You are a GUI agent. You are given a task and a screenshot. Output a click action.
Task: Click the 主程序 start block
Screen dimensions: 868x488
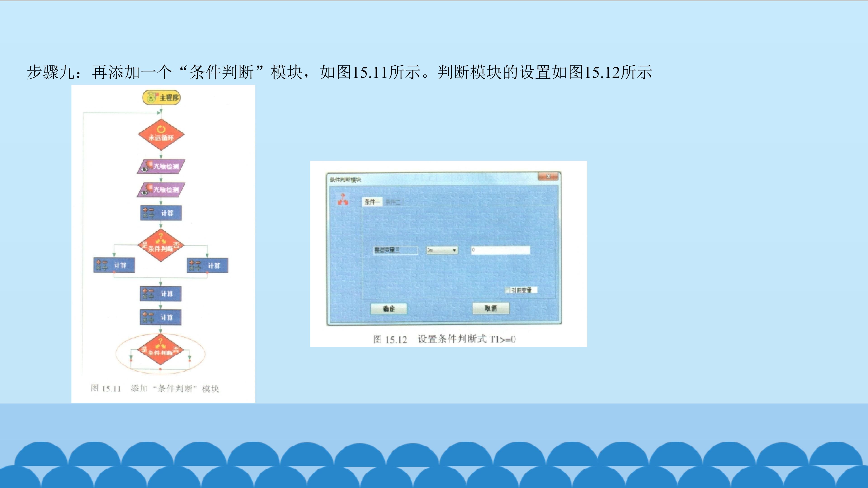point(161,97)
